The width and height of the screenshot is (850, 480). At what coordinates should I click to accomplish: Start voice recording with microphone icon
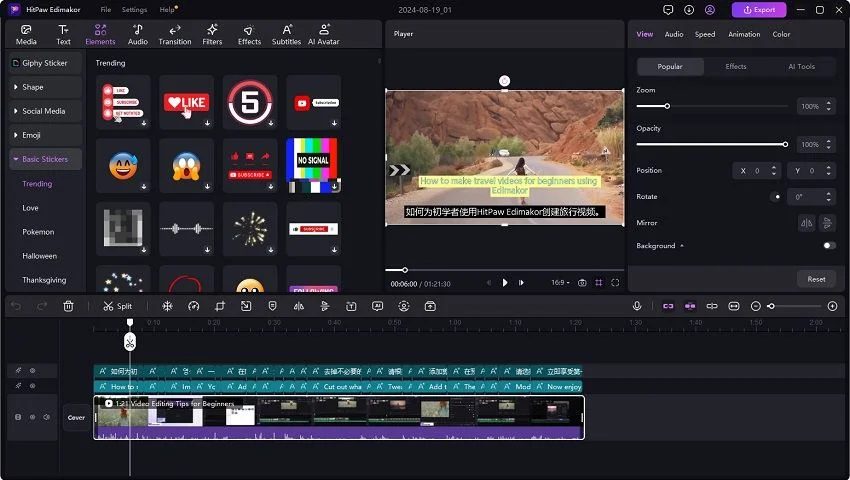point(637,306)
